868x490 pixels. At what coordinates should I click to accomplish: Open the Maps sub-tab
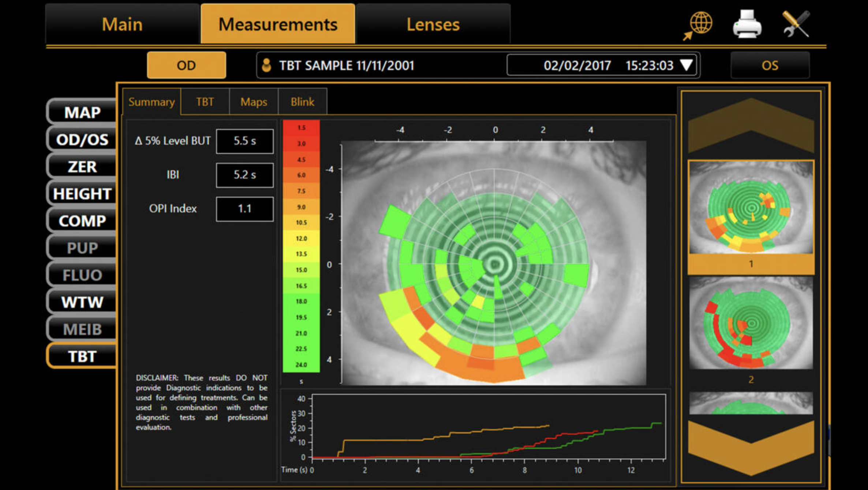pyautogui.click(x=254, y=102)
